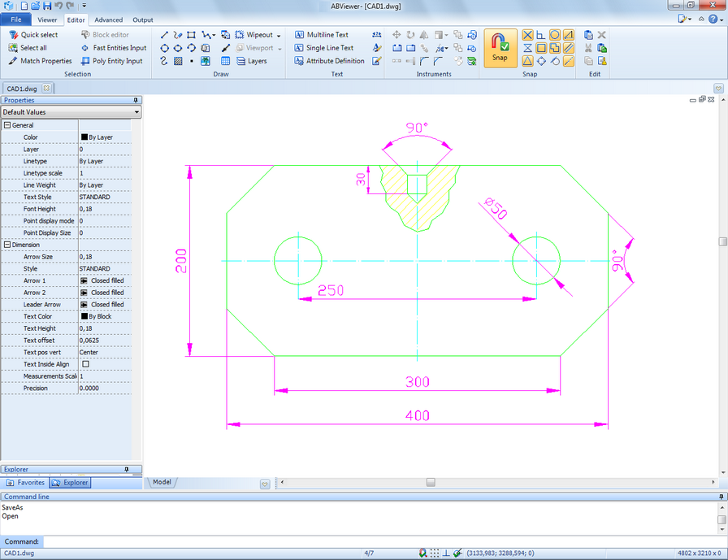Select the Spline drawing tool
This screenshot has width=728, height=560.
click(164, 61)
